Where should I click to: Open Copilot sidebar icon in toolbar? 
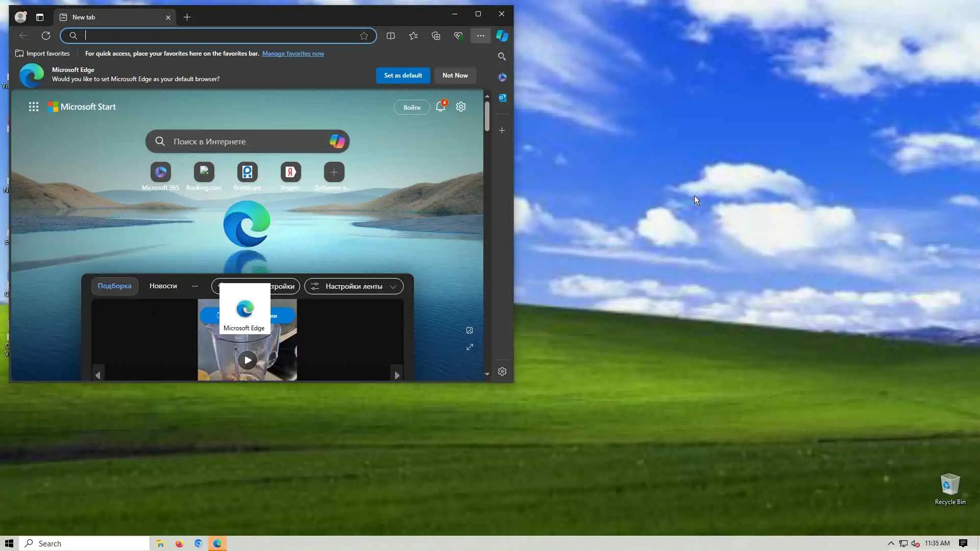pyautogui.click(x=502, y=36)
